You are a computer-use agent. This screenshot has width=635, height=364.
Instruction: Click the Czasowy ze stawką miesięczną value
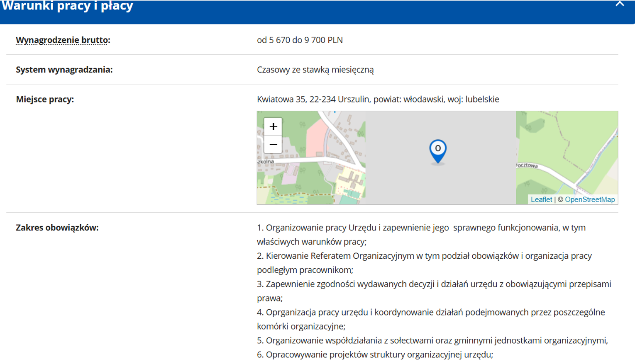tap(315, 70)
